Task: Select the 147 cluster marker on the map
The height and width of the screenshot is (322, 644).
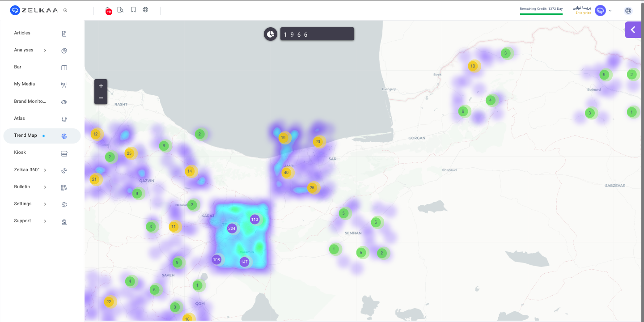Action: 244,262
